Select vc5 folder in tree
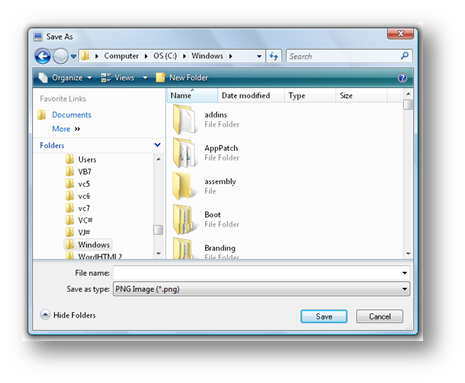 (x=84, y=184)
